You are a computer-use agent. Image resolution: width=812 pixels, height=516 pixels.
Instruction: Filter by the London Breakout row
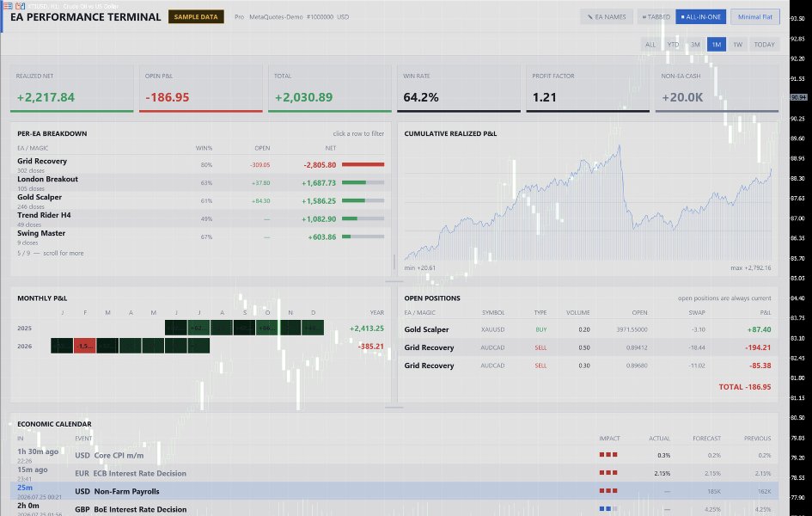coord(201,183)
